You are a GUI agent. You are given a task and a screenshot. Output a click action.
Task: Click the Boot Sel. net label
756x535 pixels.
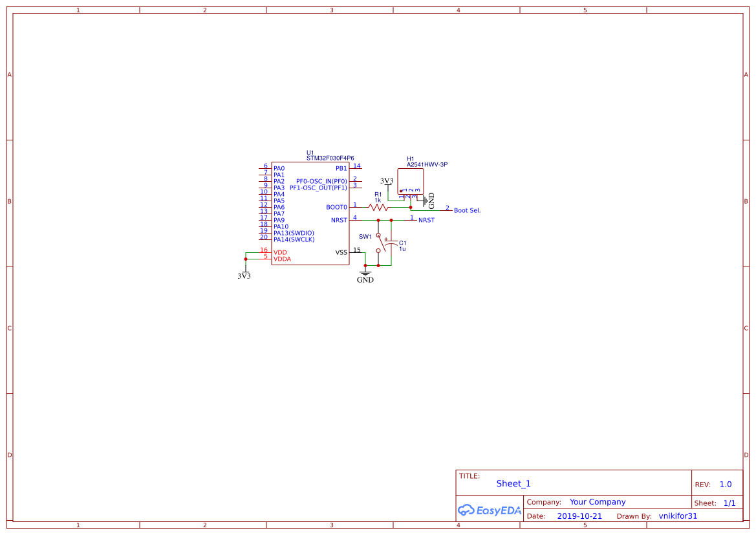point(467,210)
